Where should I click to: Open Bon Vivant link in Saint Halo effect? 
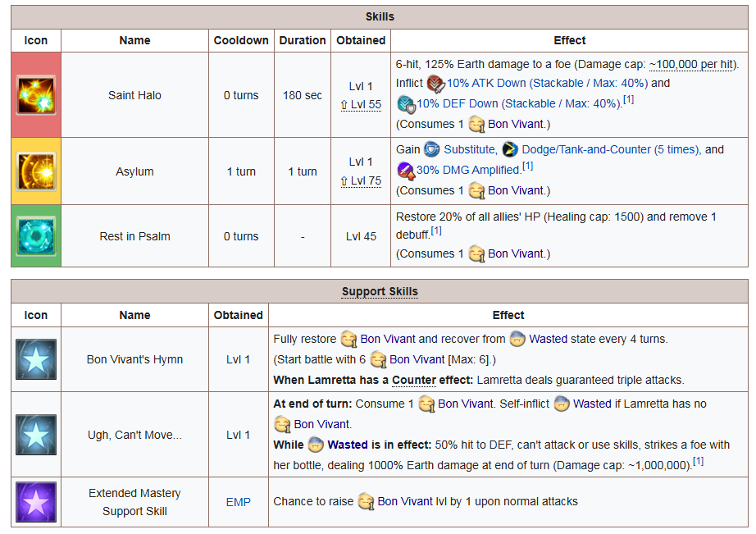(x=516, y=124)
